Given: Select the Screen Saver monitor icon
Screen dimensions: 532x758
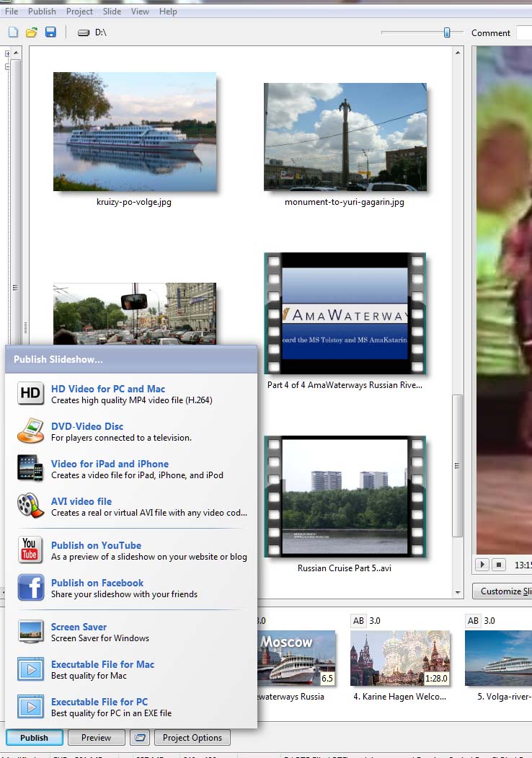Looking at the screenshot, I should (x=30, y=632).
